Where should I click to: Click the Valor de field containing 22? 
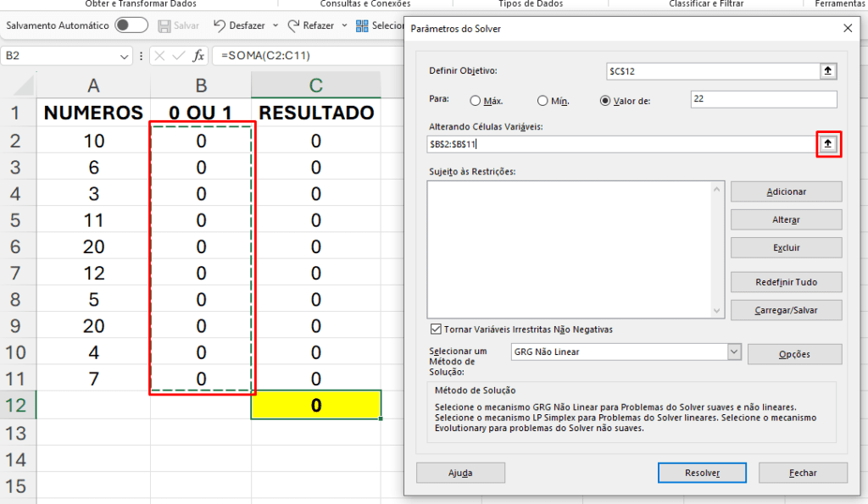pyautogui.click(x=764, y=99)
